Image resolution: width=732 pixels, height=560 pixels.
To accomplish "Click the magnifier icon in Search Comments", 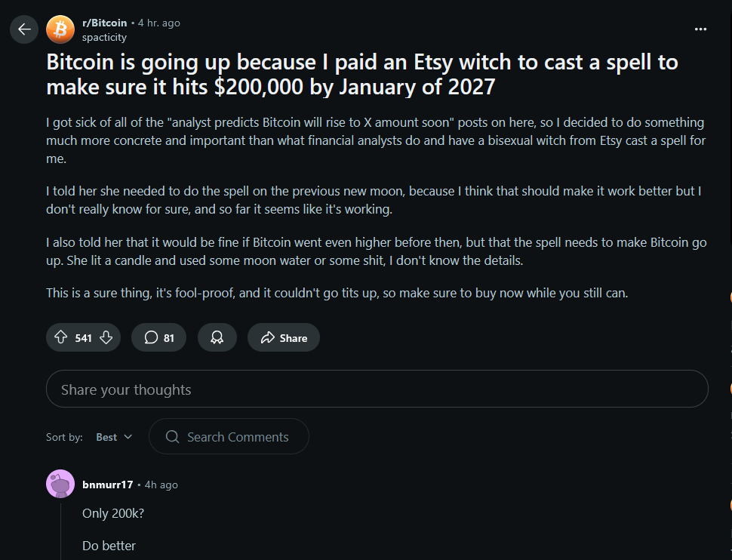I will (x=172, y=437).
